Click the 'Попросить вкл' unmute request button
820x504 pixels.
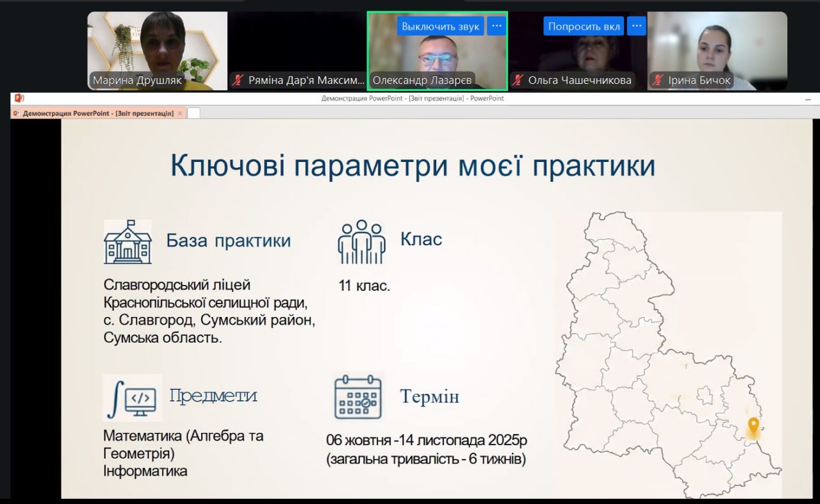tap(584, 26)
